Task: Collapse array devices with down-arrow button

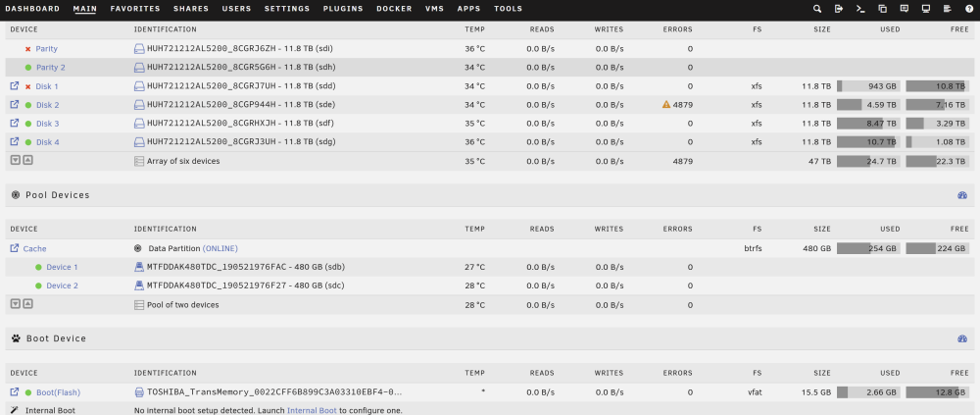Action: pyautogui.click(x=15, y=160)
